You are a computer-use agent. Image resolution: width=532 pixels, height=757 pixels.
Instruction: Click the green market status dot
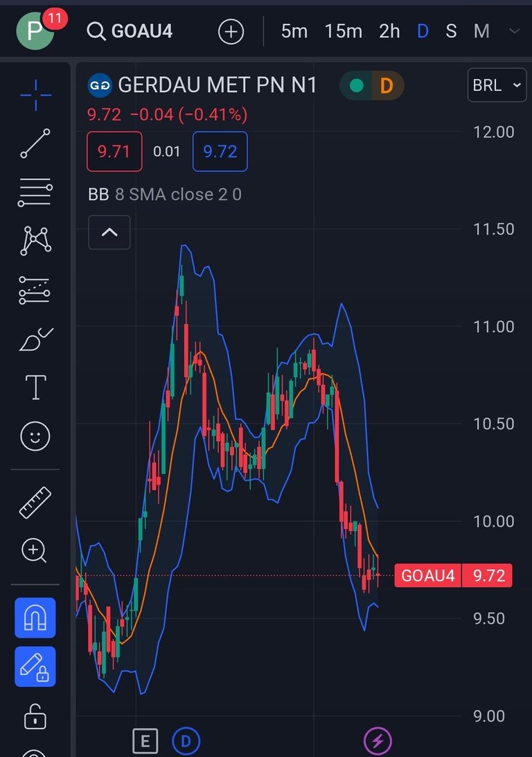coord(357,85)
